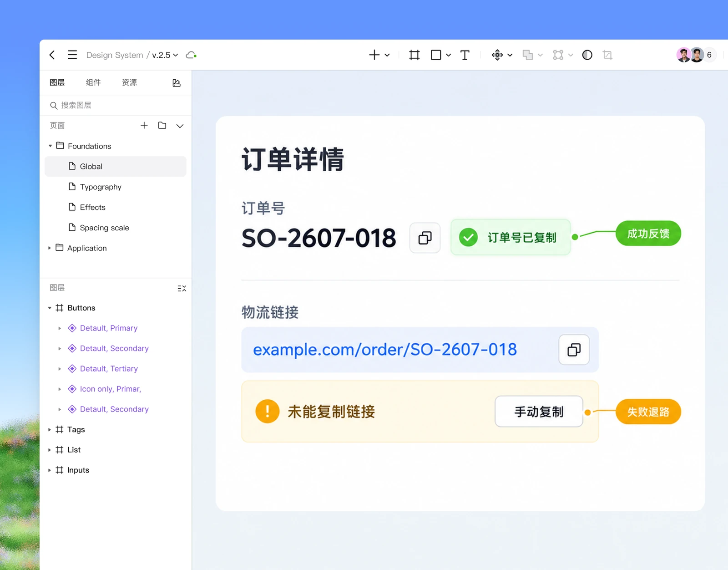Click the copy icon in link field
The image size is (728, 570).
pos(574,350)
